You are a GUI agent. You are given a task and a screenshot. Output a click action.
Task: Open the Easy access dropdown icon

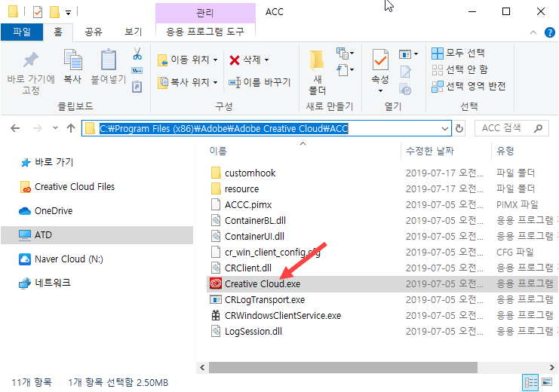345,70
